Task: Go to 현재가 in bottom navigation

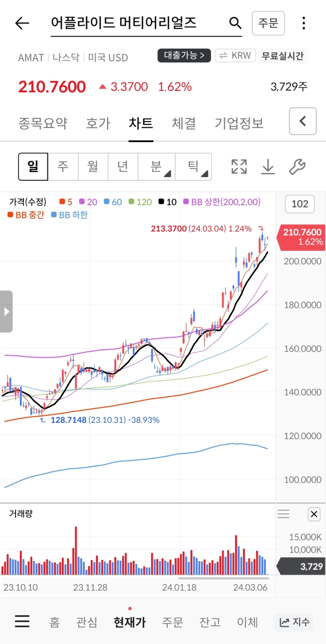Action: (x=130, y=622)
